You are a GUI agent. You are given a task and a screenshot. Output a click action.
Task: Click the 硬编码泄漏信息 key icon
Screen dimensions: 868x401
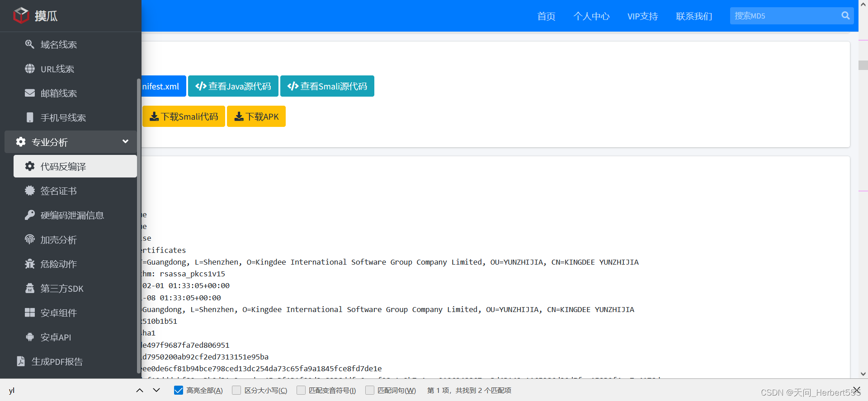pyautogui.click(x=29, y=215)
